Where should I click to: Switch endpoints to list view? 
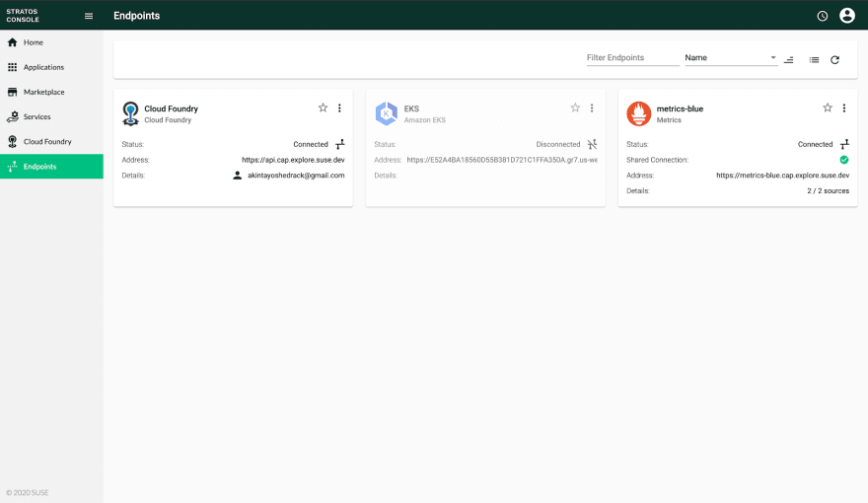pyautogui.click(x=814, y=60)
